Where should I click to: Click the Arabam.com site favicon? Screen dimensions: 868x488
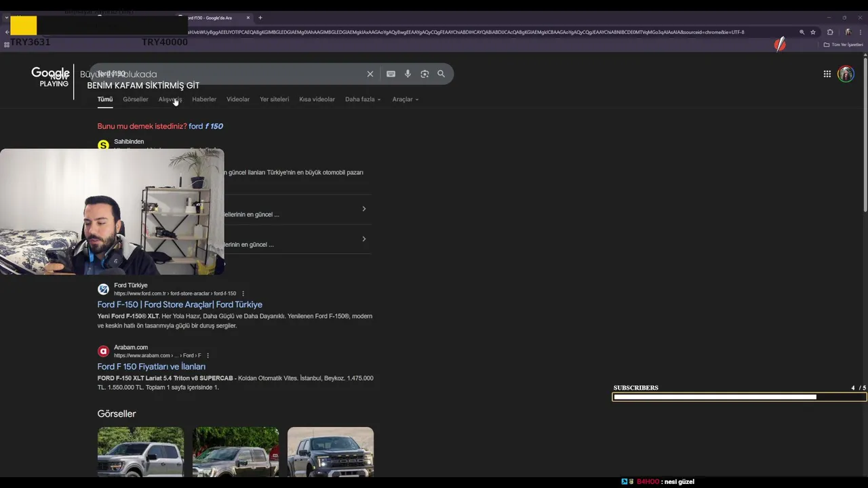pyautogui.click(x=103, y=351)
